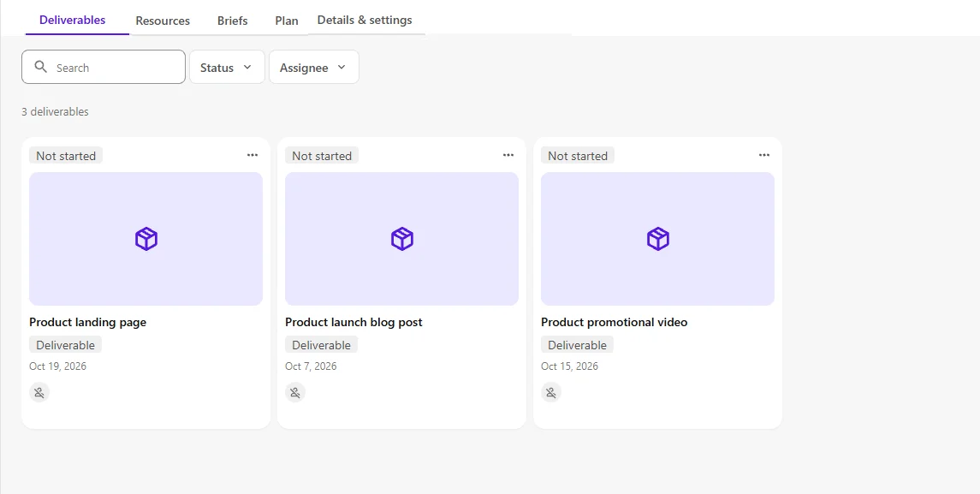Click the Deliverable tag on Product launch blog post
The width and height of the screenshot is (980, 494).
pyautogui.click(x=321, y=344)
